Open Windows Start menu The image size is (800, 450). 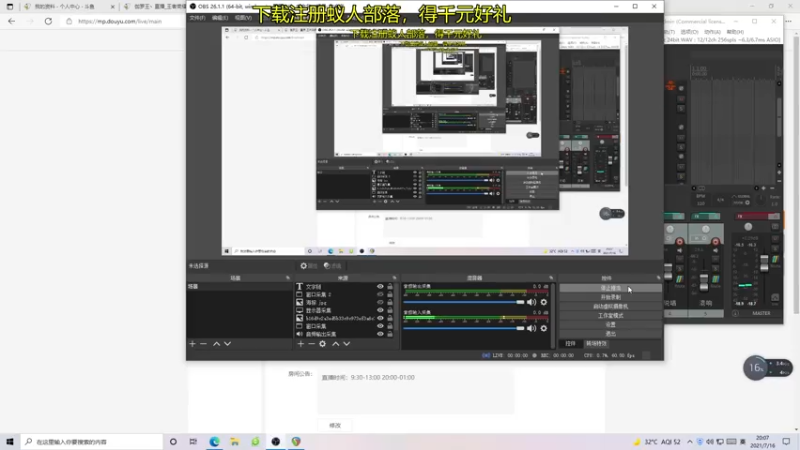coord(10,441)
